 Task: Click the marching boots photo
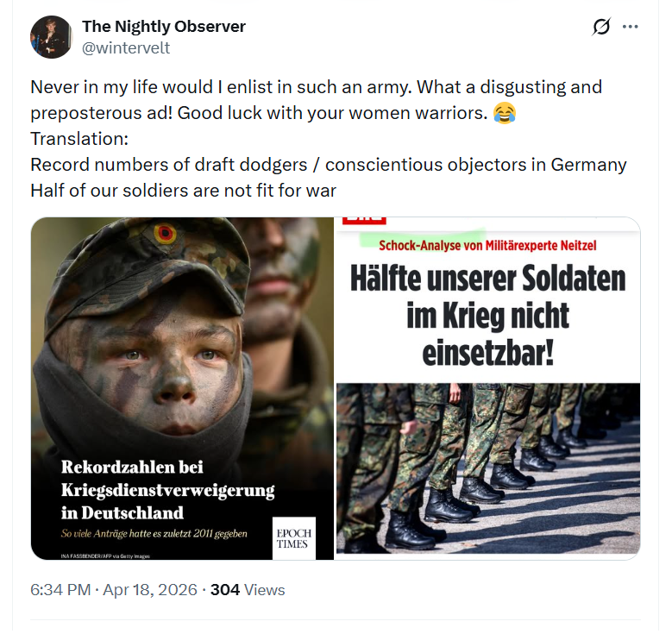(x=488, y=469)
